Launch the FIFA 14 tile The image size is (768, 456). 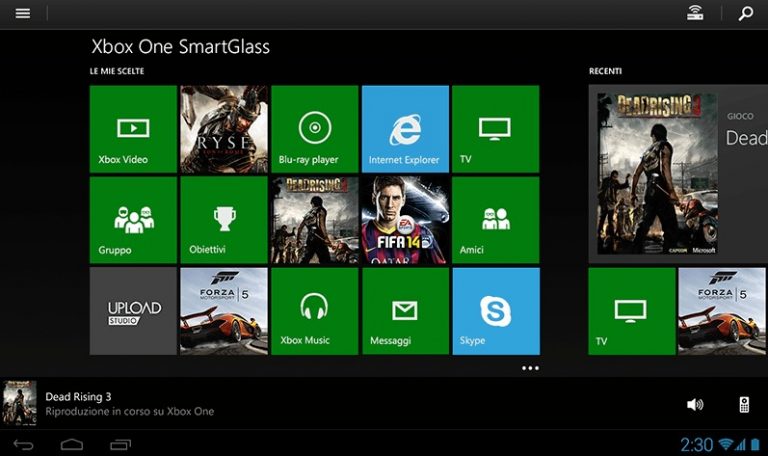[x=405, y=220]
